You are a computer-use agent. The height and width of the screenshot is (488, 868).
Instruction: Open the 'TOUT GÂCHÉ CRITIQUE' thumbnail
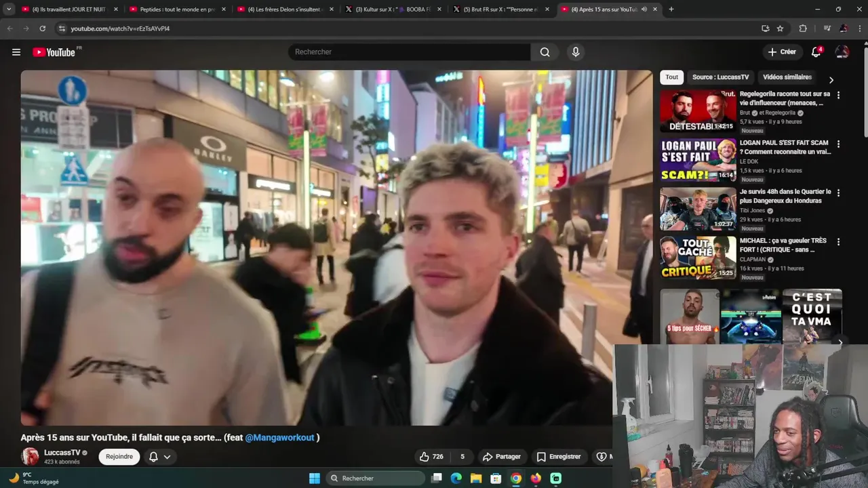(x=698, y=258)
